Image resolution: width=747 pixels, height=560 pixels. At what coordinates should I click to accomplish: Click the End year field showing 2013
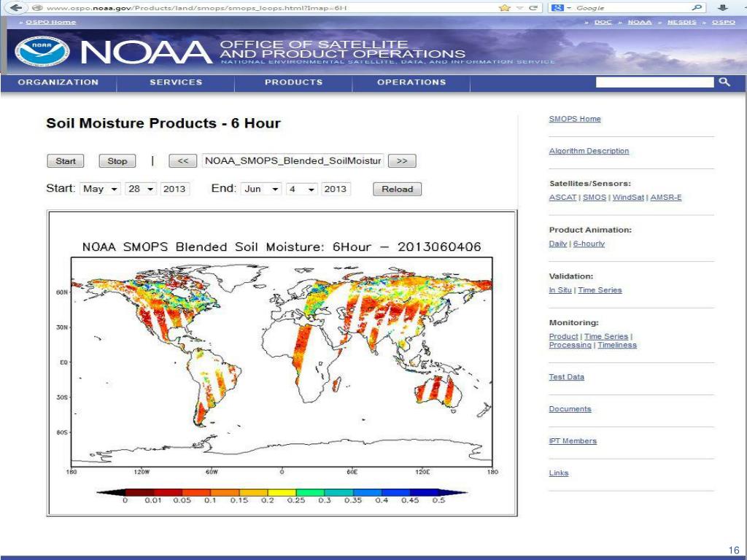pos(336,189)
